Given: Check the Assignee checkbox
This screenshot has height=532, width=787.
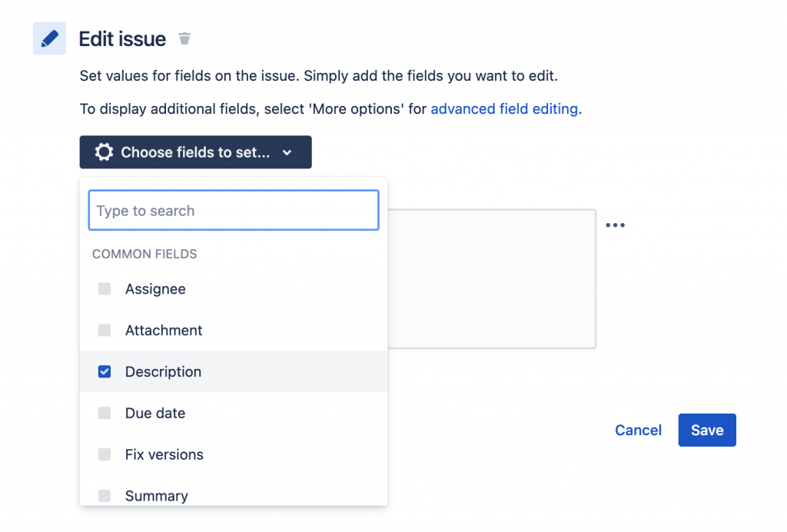Looking at the screenshot, I should click(x=105, y=289).
